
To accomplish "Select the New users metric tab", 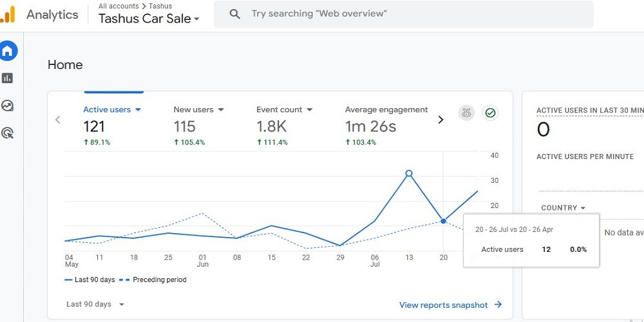I will click(x=198, y=109).
